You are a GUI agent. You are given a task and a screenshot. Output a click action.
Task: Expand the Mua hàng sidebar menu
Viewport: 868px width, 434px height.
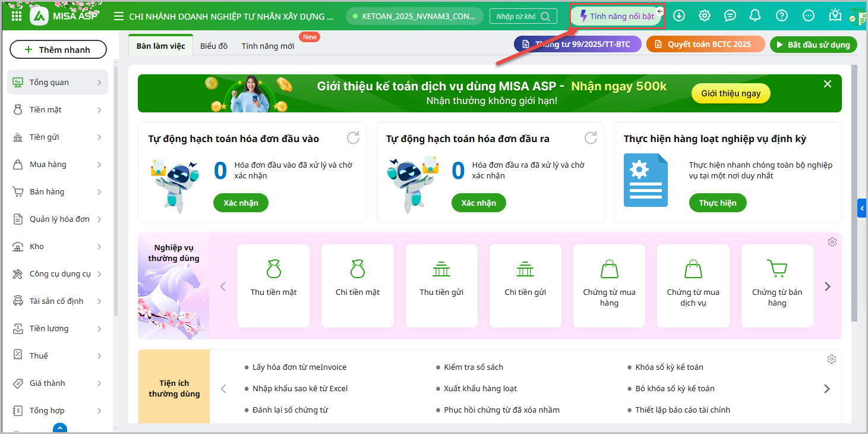click(58, 165)
